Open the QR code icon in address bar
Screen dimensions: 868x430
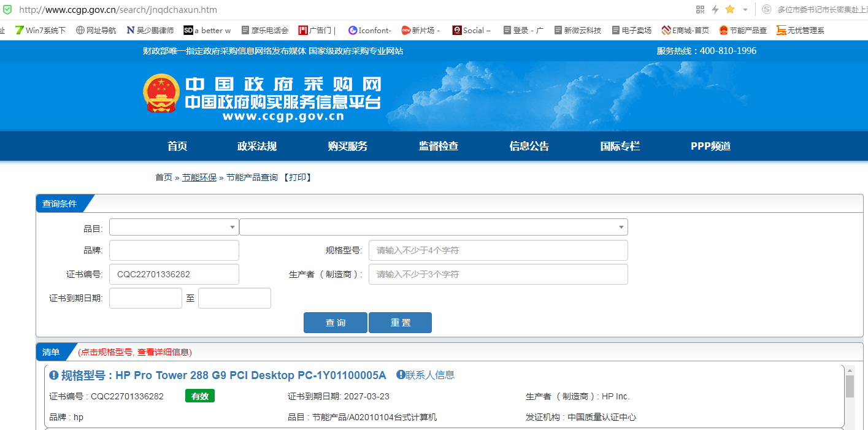pyautogui.click(x=700, y=9)
